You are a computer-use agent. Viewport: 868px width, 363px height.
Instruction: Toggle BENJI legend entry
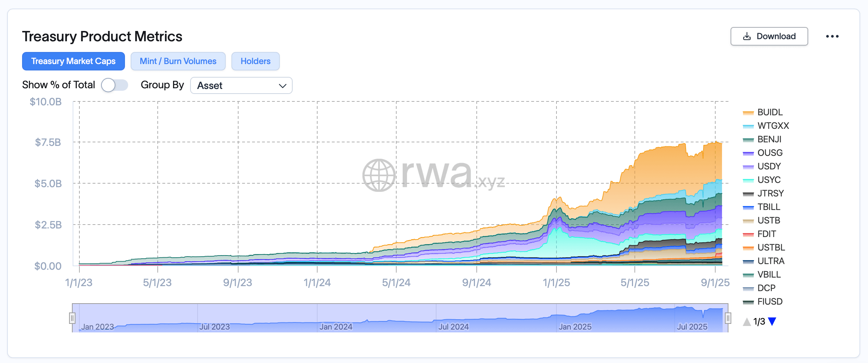769,140
